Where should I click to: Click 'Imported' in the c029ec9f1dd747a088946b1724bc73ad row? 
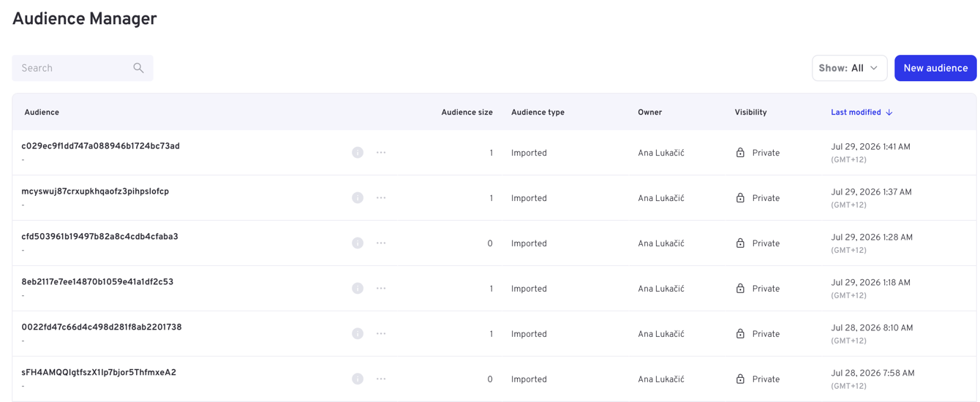pos(529,153)
